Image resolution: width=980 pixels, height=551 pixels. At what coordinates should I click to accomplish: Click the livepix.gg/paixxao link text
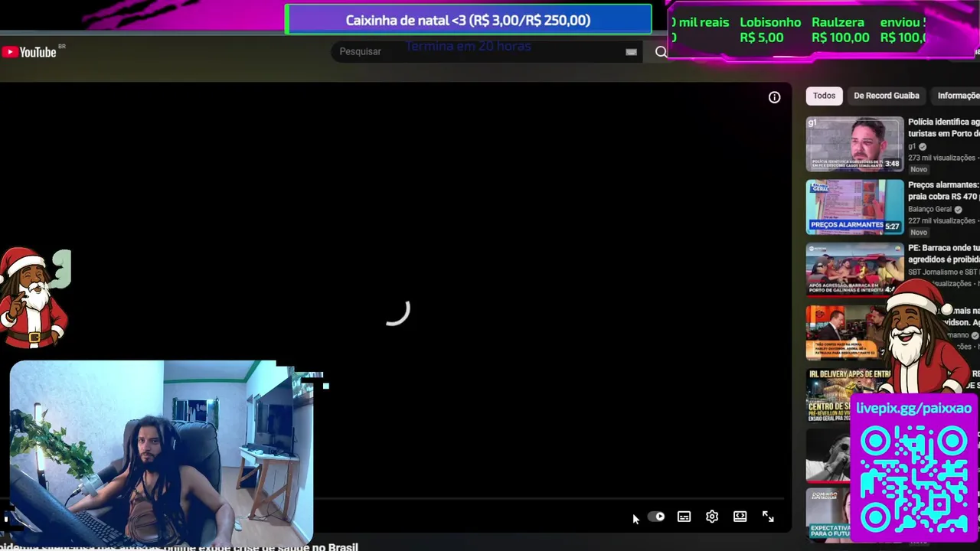(x=913, y=409)
